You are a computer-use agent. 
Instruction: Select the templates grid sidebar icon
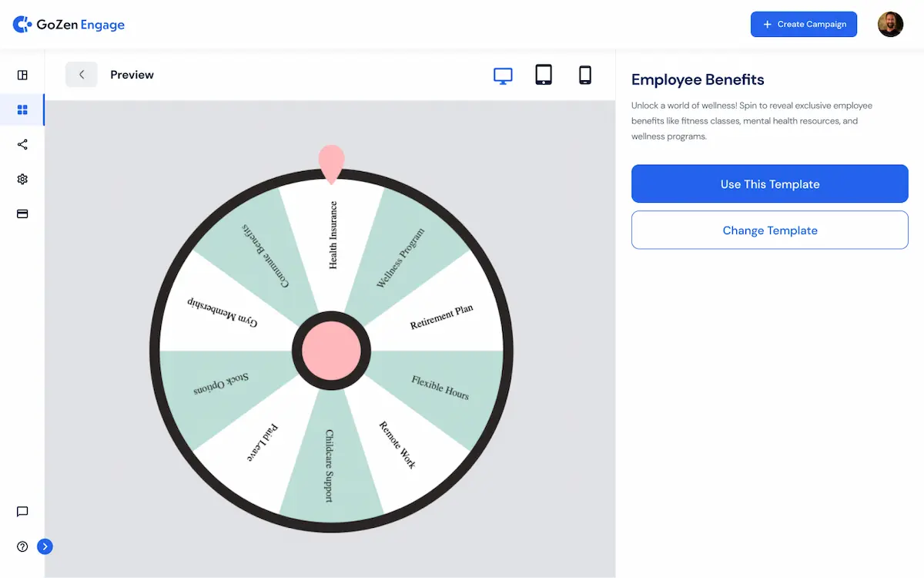pyautogui.click(x=22, y=110)
